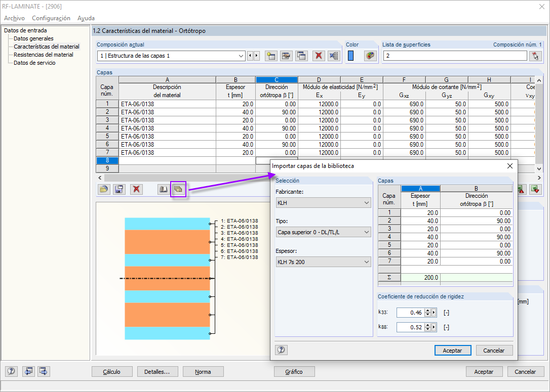Click Lista de superficies input field
This screenshot has width=550, height=392.
pos(455,56)
